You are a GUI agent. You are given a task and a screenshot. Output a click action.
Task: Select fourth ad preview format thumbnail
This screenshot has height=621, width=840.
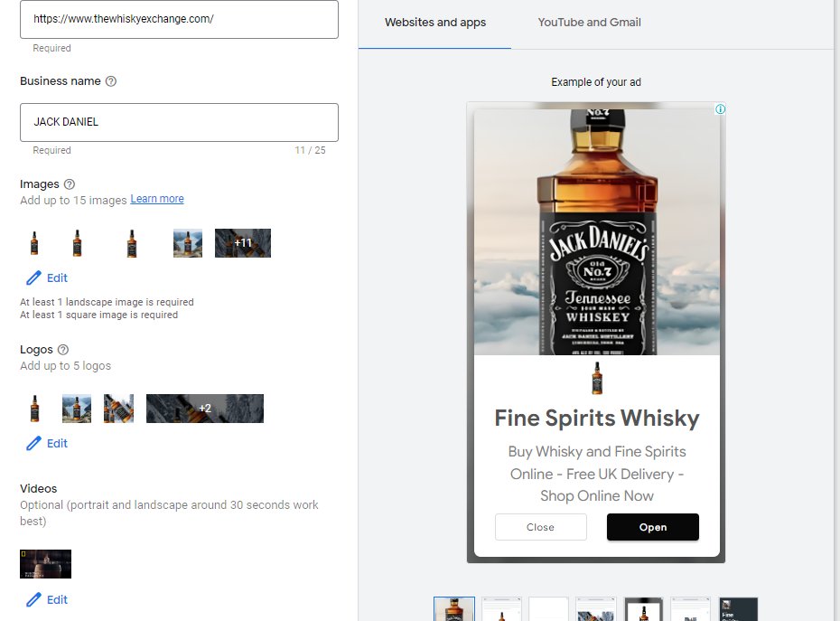point(596,609)
